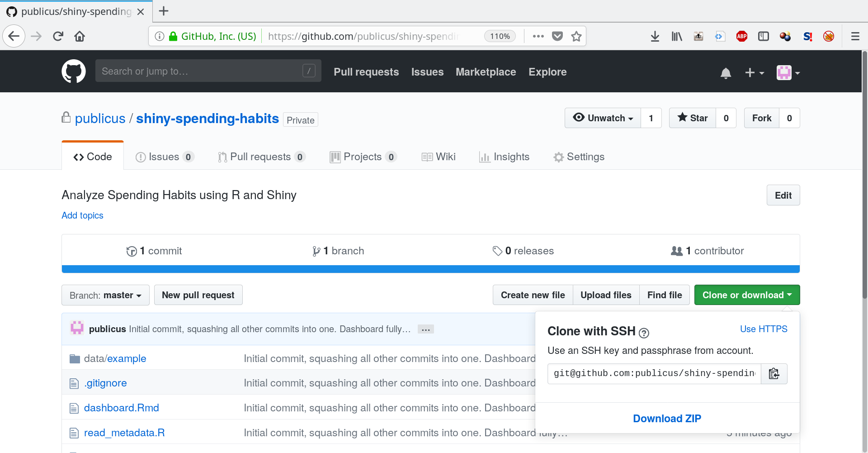Open the Firefox library icon
The image size is (868, 453).
coord(677,36)
